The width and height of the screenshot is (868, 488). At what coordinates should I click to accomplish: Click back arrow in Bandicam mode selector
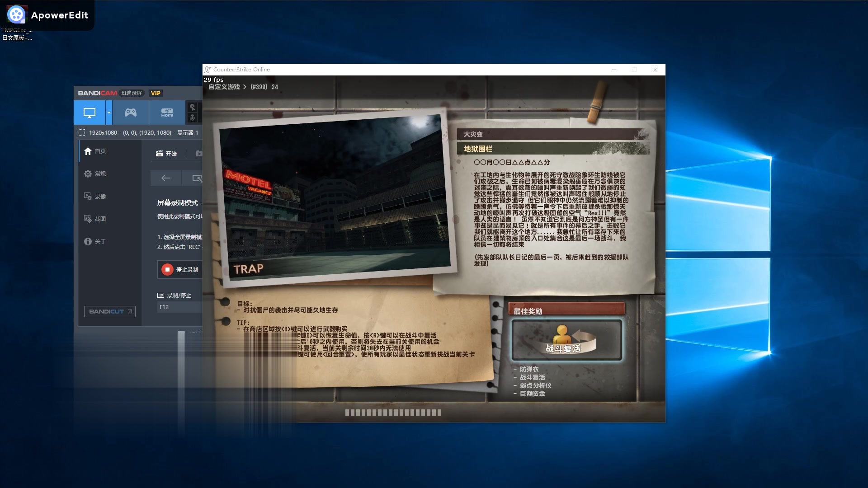point(166,178)
